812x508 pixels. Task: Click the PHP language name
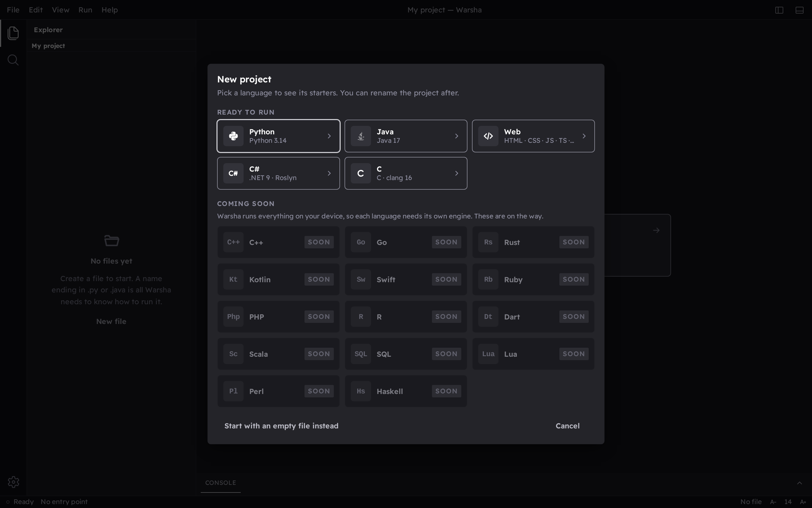point(257,317)
